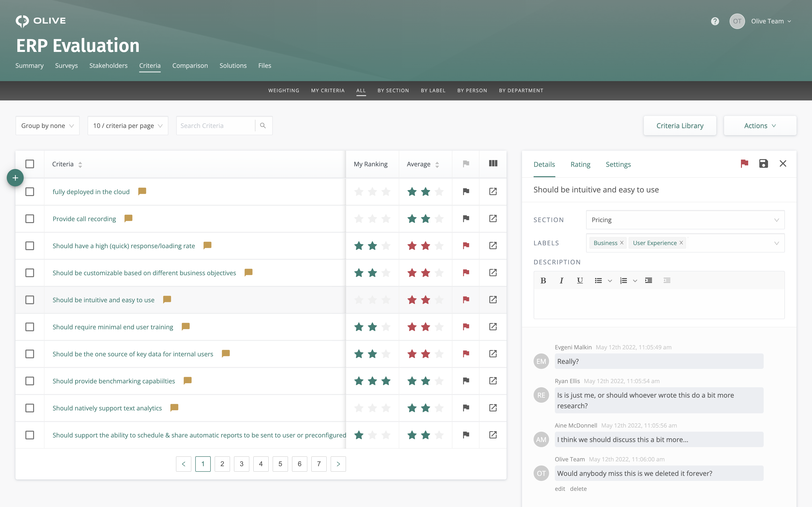Flag the 'fully deployed in the cloud' criterion

[466, 191]
